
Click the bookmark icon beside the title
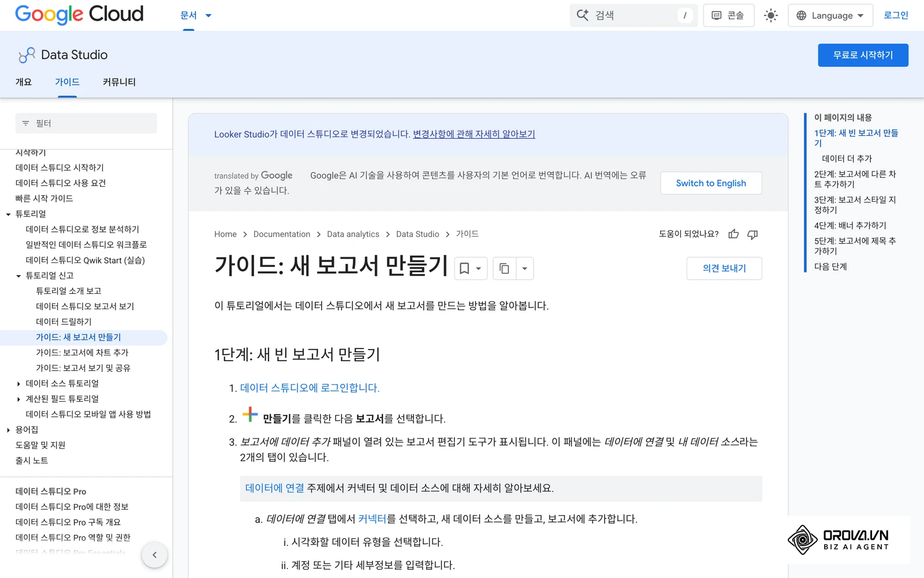coord(464,268)
